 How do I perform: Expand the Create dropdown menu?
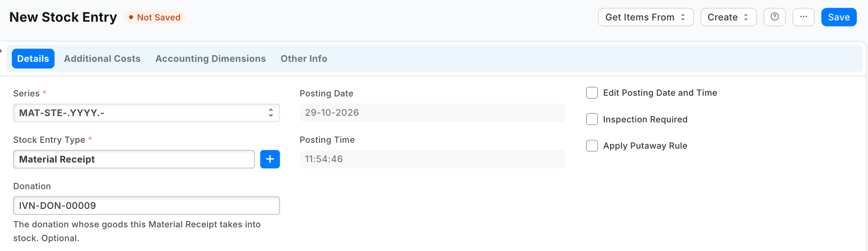(728, 17)
